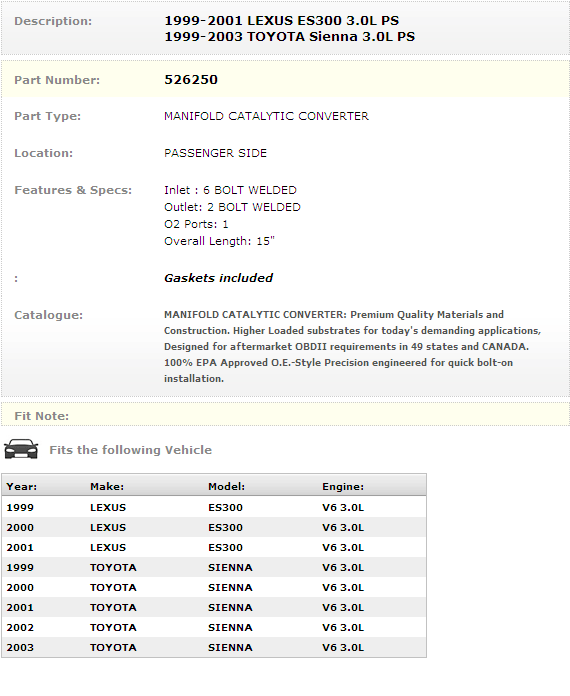Select the 2000 TOYOTA SIENNA row

214,587
